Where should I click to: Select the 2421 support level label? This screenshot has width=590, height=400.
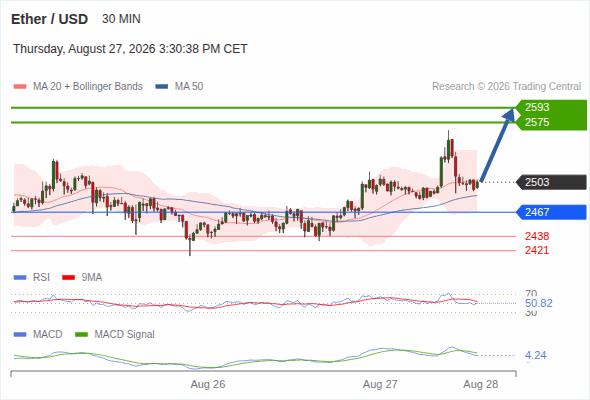[x=537, y=250]
